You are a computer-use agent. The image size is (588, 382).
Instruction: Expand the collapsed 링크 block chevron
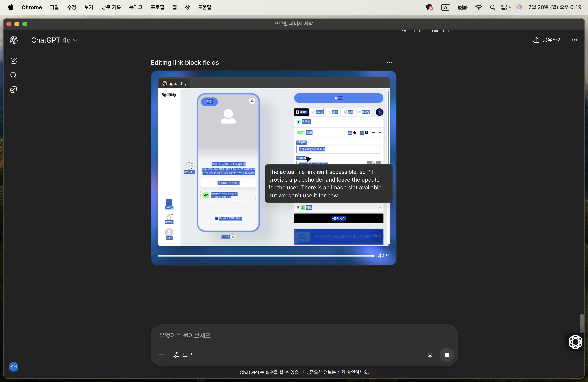380,208
